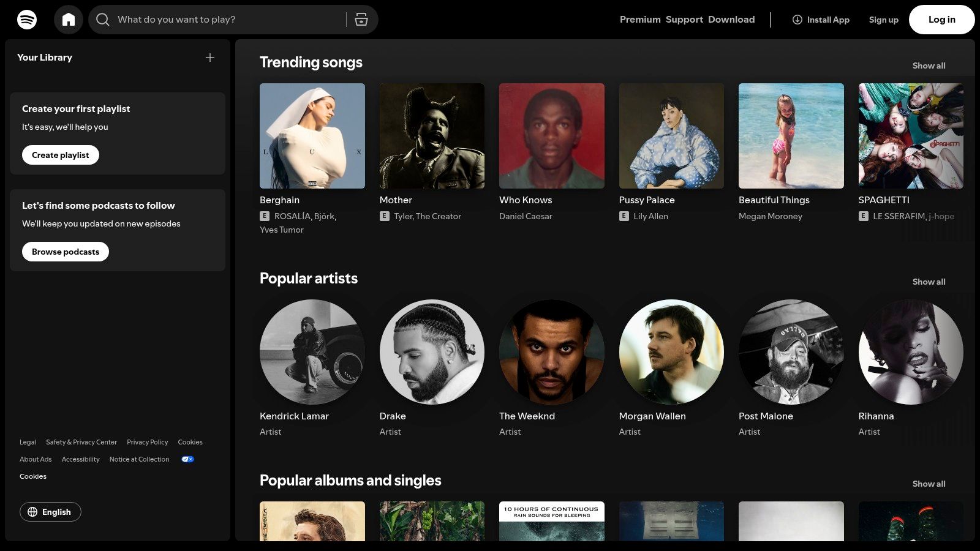
Task: Click the Install App download icon
Action: 797,20
